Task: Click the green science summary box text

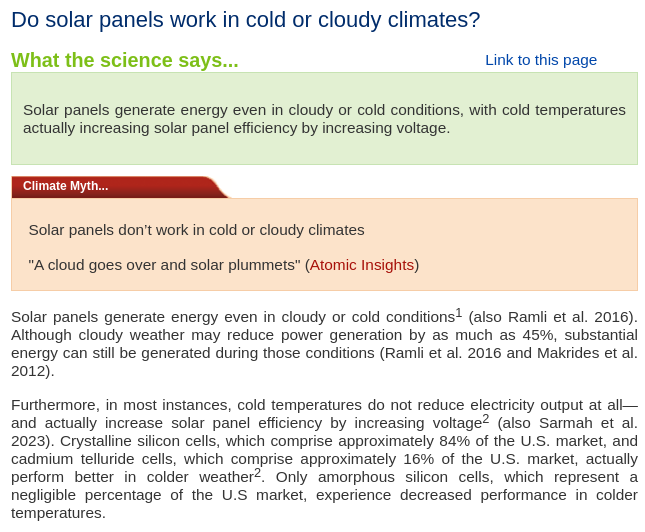Action: click(324, 119)
